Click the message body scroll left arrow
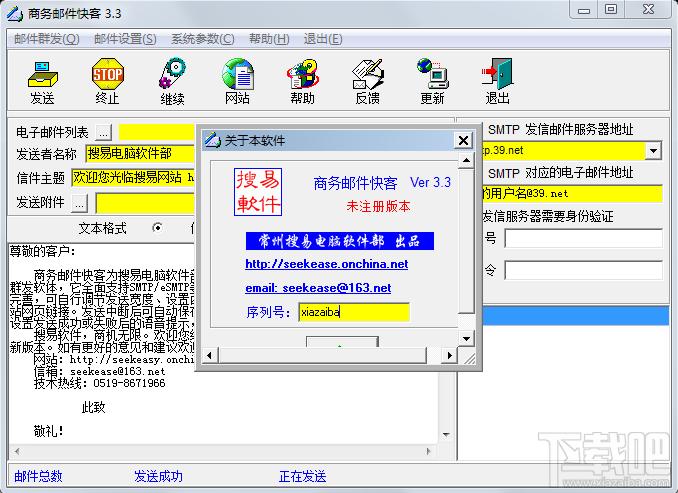Image resolution: width=678 pixels, height=493 pixels. point(17,451)
